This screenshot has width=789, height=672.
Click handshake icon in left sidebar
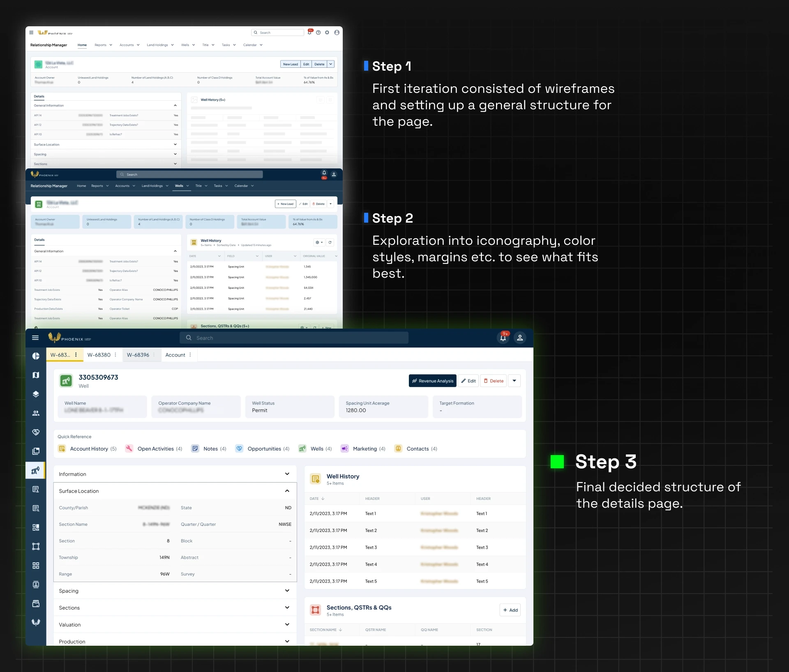tap(36, 432)
